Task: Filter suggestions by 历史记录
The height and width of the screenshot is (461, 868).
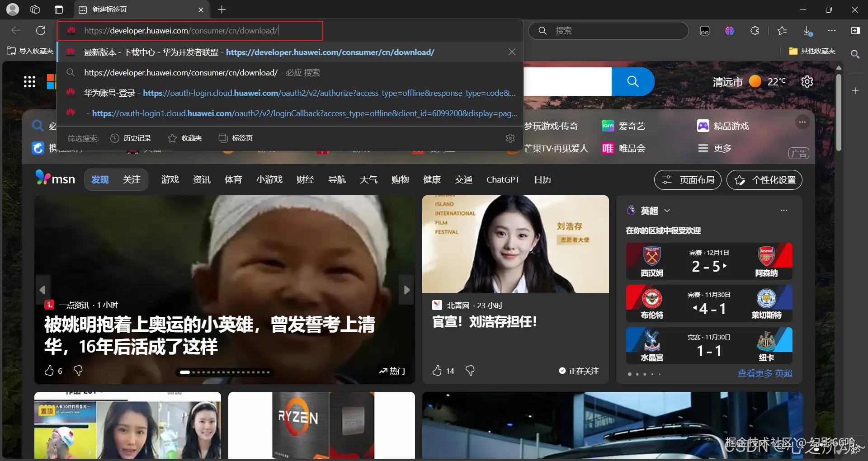Action: pos(131,138)
